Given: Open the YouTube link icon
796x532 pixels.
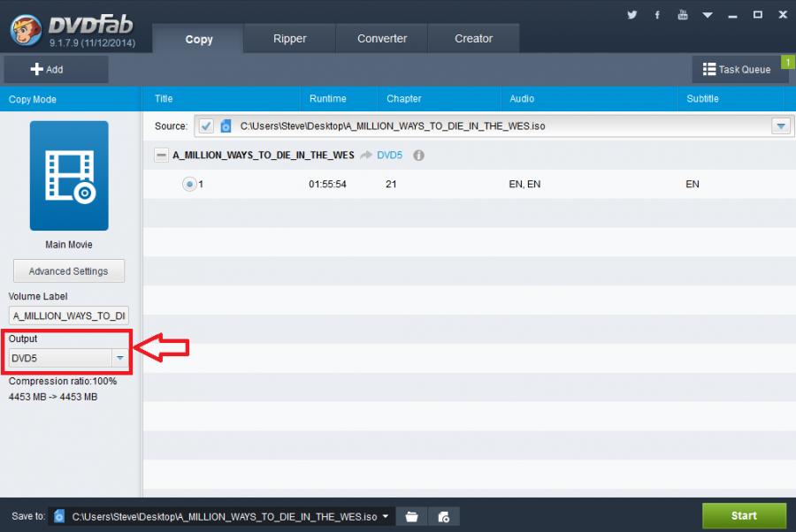Looking at the screenshot, I should (683, 15).
